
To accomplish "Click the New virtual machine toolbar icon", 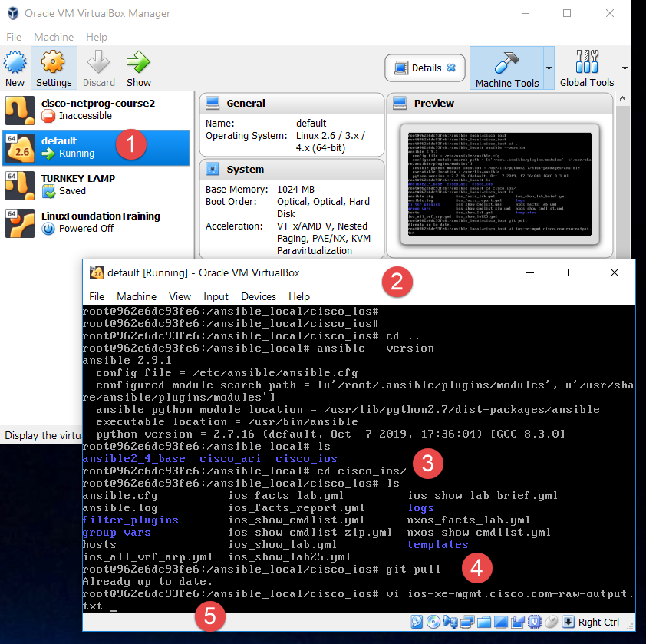I will click(x=15, y=68).
